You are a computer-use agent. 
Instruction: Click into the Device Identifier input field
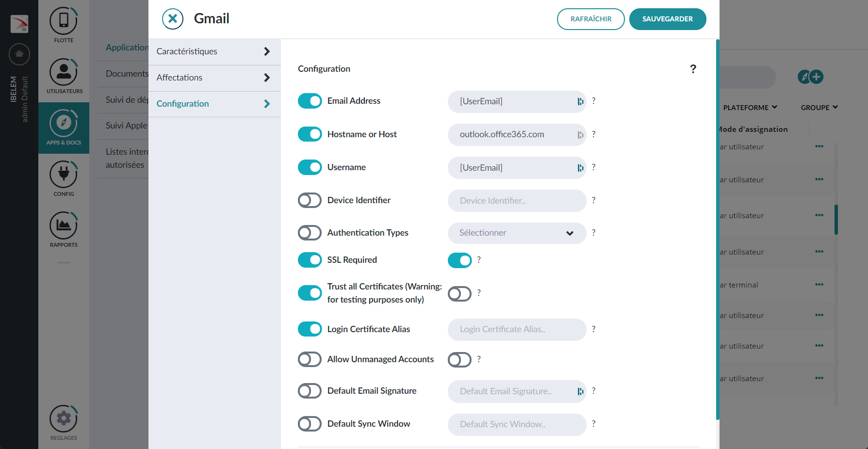click(x=517, y=201)
